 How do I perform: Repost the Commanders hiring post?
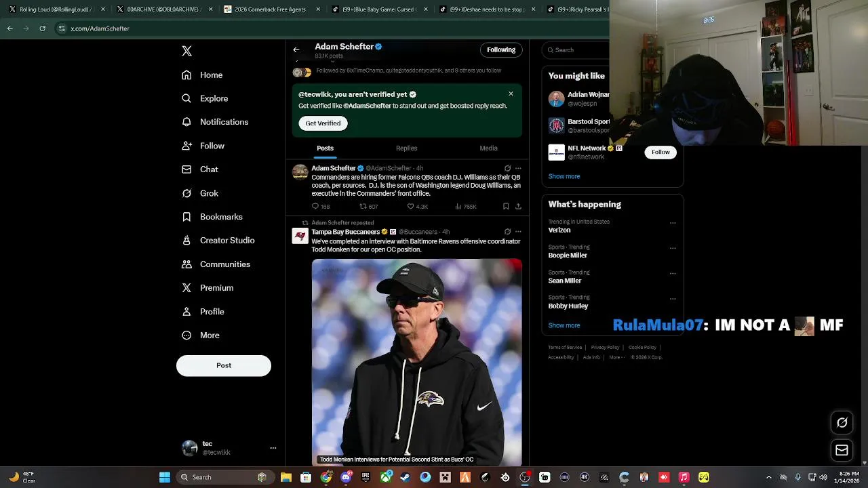(368, 207)
